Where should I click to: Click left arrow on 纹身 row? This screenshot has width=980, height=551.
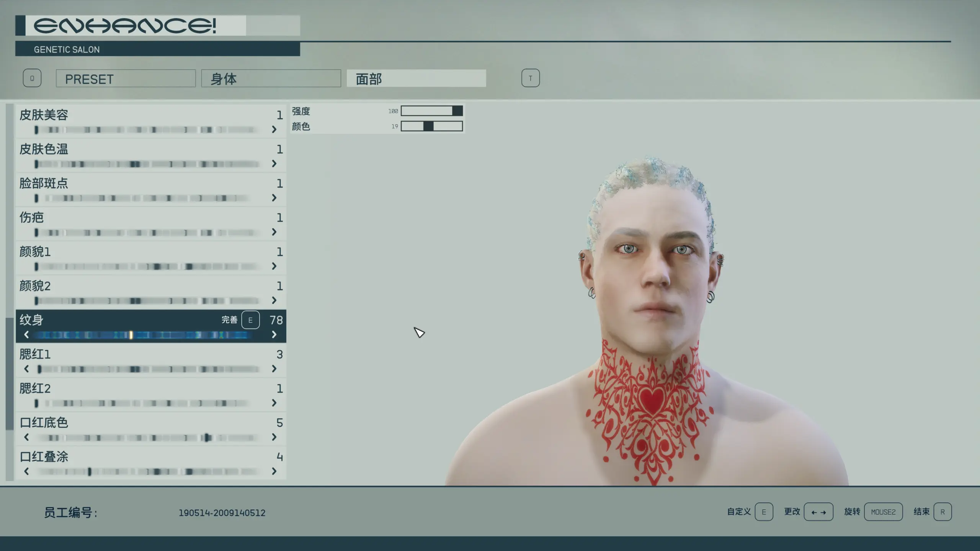(x=26, y=335)
